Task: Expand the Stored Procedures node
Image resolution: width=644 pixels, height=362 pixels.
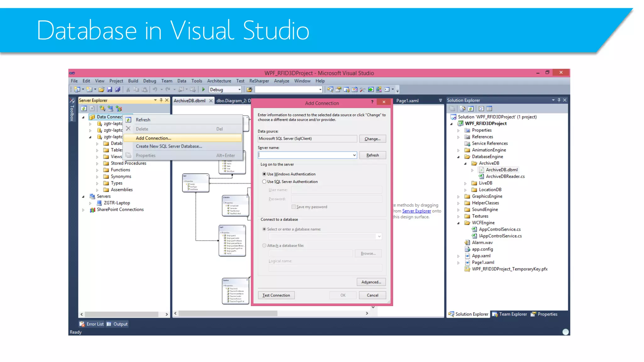Action: pos(97,164)
